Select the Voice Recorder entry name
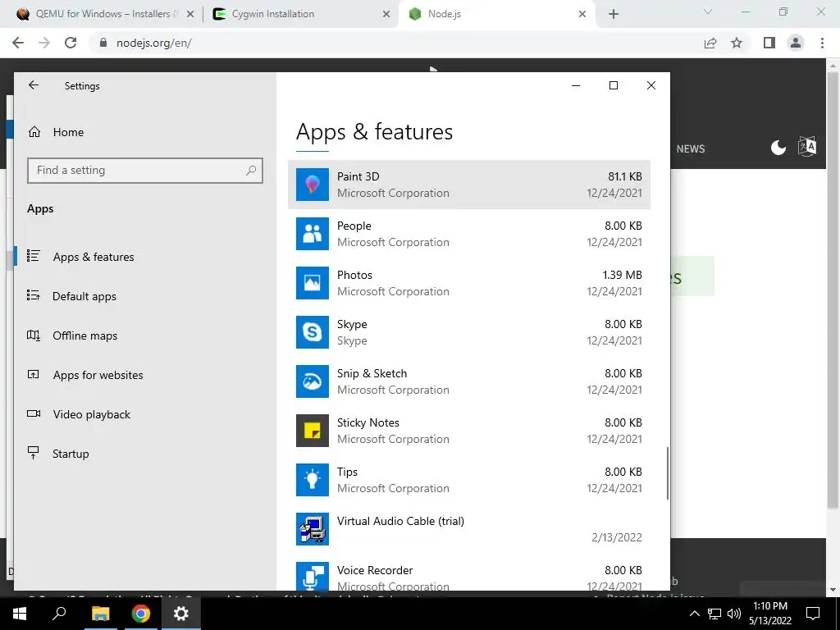This screenshot has height=630, width=840. (375, 570)
